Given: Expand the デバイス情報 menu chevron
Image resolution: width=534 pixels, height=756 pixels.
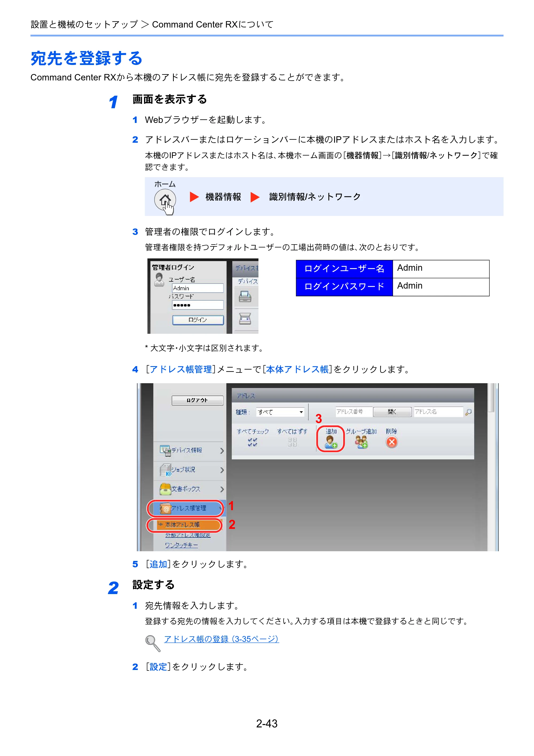Looking at the screenshot, I should pos(222,451).
